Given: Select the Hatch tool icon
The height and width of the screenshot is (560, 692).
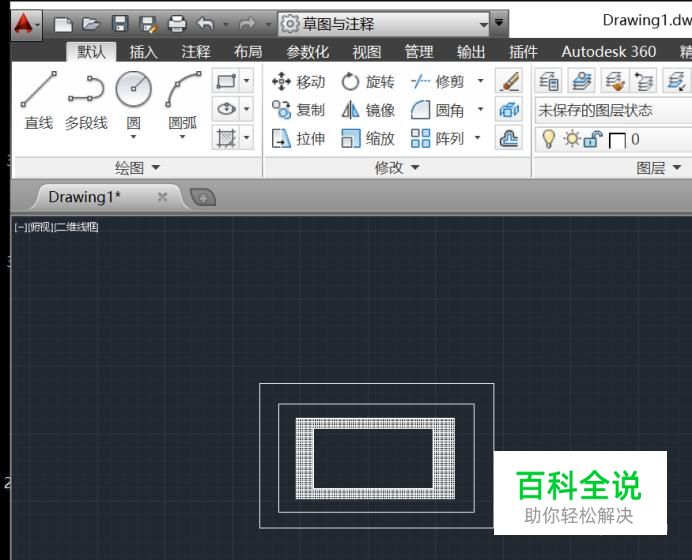Looking at the screenshot, I should point(226,138).
